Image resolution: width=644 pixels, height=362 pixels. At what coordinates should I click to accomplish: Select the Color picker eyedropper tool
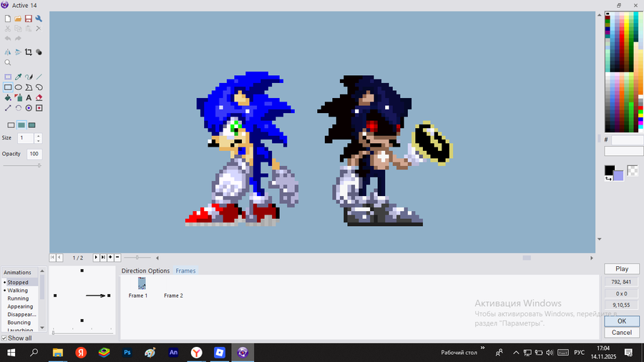click(x=18, y=77)
